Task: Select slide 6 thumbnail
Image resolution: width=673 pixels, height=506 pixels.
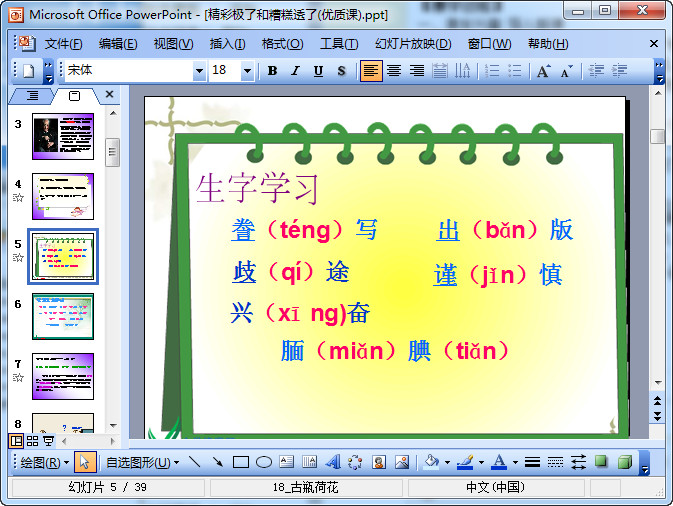Action: click(63, 317)
